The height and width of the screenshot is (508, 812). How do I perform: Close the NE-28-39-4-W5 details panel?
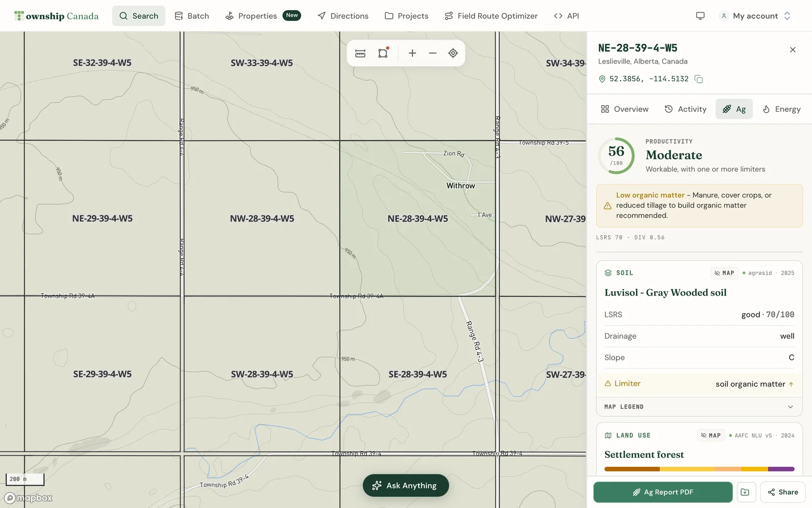(793, 50)
